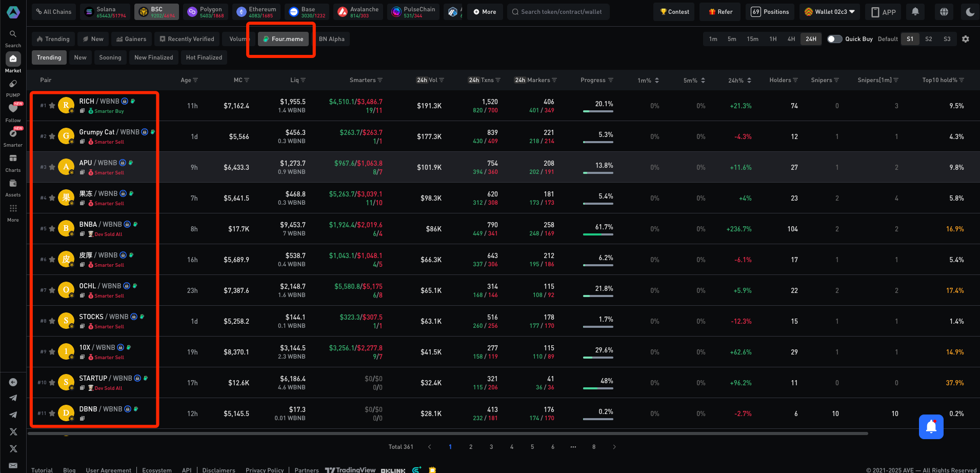The height and width of the screenshot is (473, 980).
Task: Click the BNBA token avatar icon
Action: 66,228
